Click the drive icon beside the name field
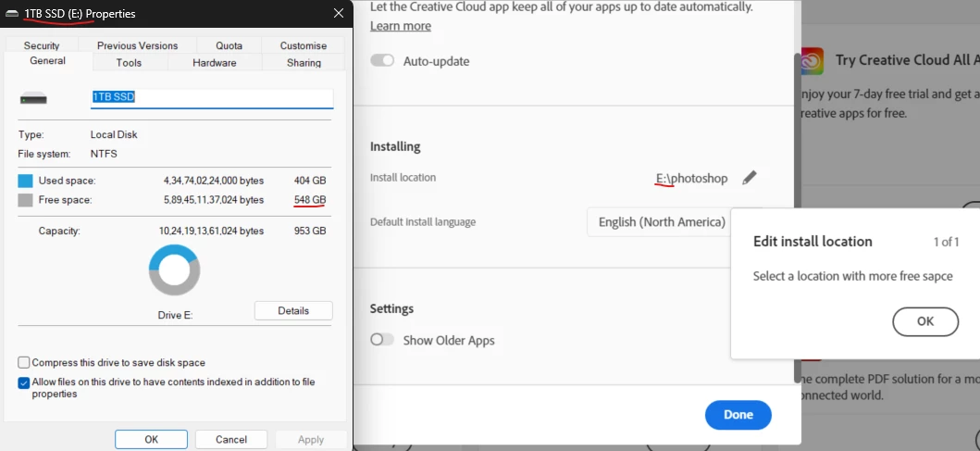This screenshot has height=451, width=980. (x=33, y=98)
